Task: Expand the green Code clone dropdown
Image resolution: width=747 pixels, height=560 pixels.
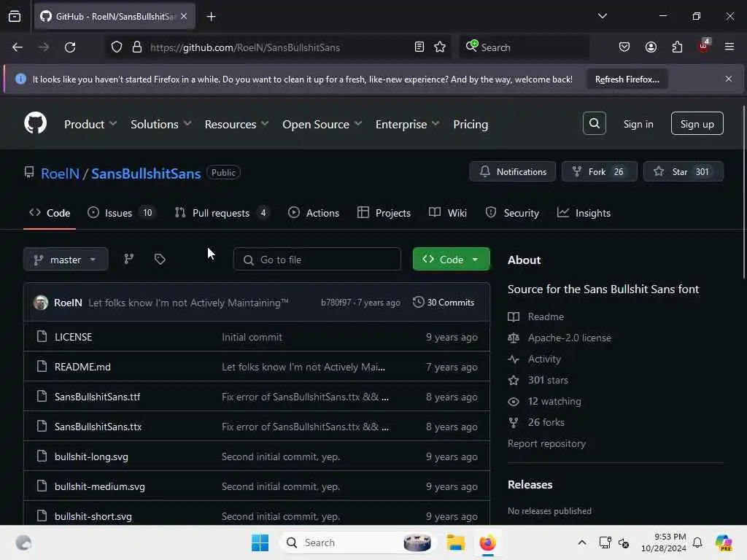Action: [x=451, y=260]
